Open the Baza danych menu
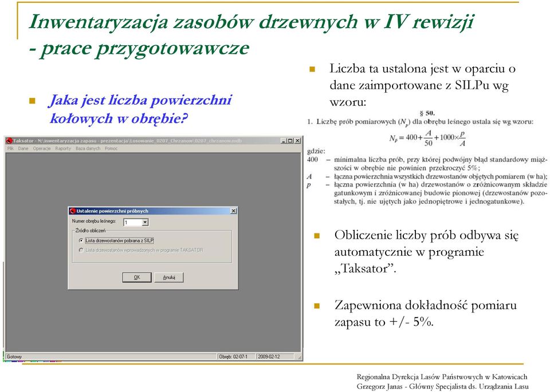550x392 pixels. [88, 149]
